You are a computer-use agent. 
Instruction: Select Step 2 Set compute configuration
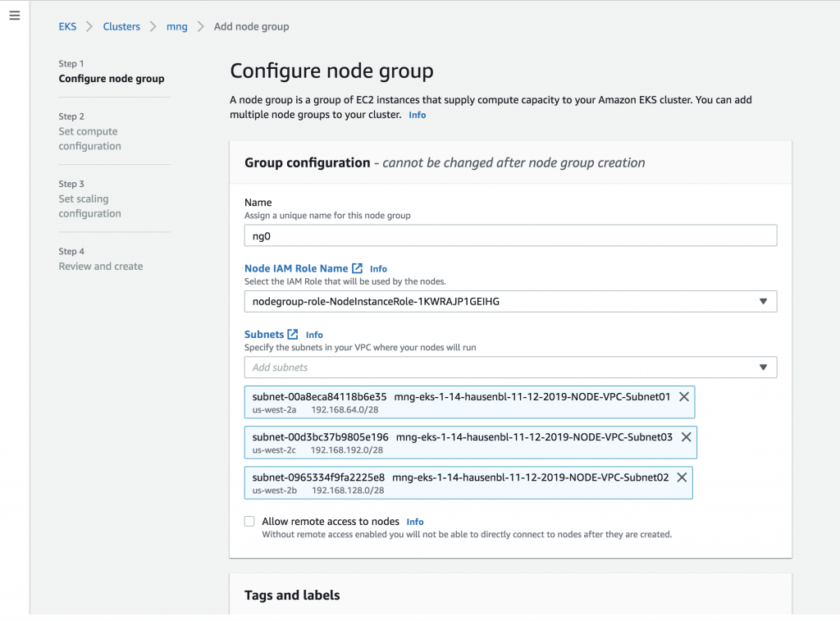[89, 139]
